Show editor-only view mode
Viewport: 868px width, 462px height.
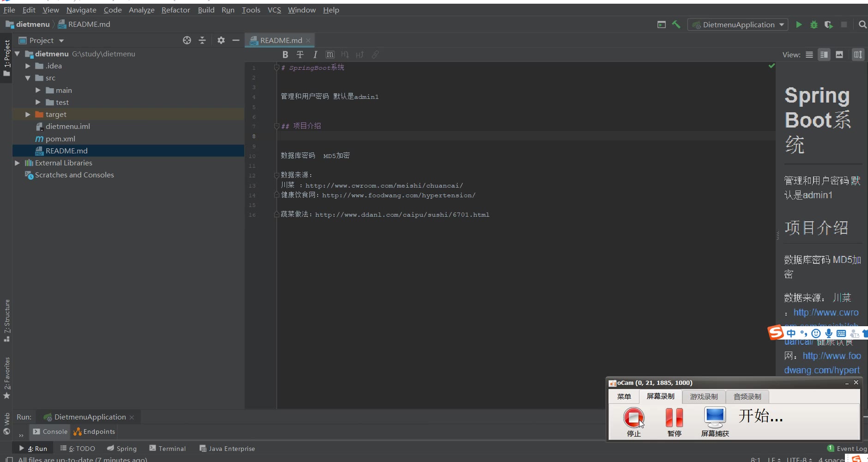click(x=809, y=55)
